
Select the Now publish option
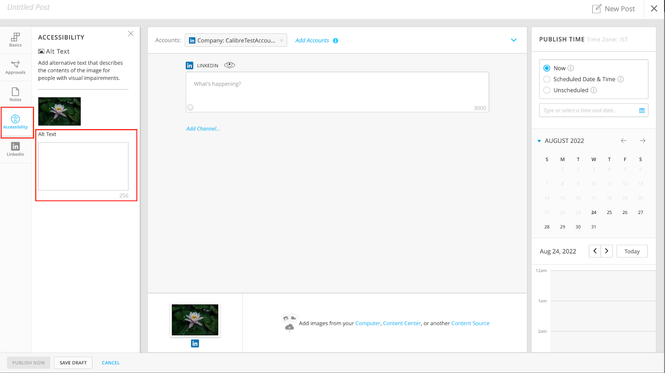(547, 68)
